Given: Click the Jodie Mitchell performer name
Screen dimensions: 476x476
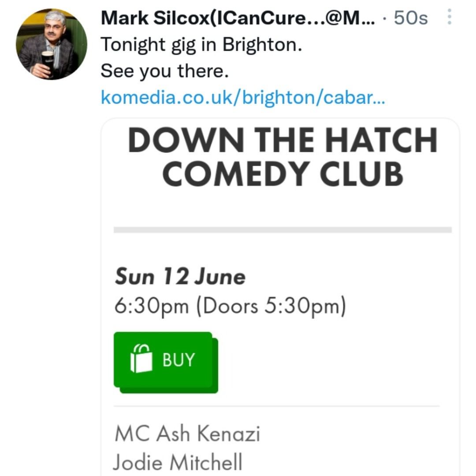Looking at the screenshot, I should tap(178, 463).
